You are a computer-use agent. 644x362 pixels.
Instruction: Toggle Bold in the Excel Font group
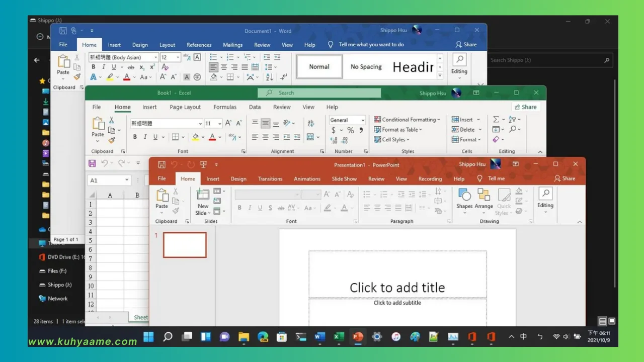tap(135, 137)
